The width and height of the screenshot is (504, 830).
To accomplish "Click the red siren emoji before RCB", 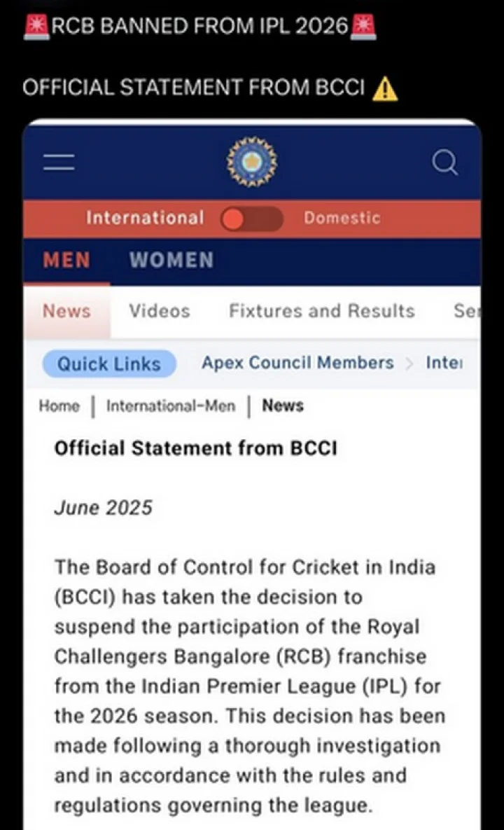I will 34,27.
